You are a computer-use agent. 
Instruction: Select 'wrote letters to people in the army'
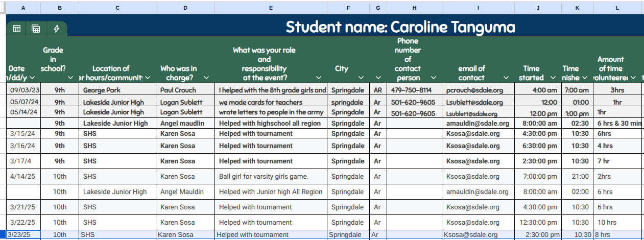pos(271,112)
